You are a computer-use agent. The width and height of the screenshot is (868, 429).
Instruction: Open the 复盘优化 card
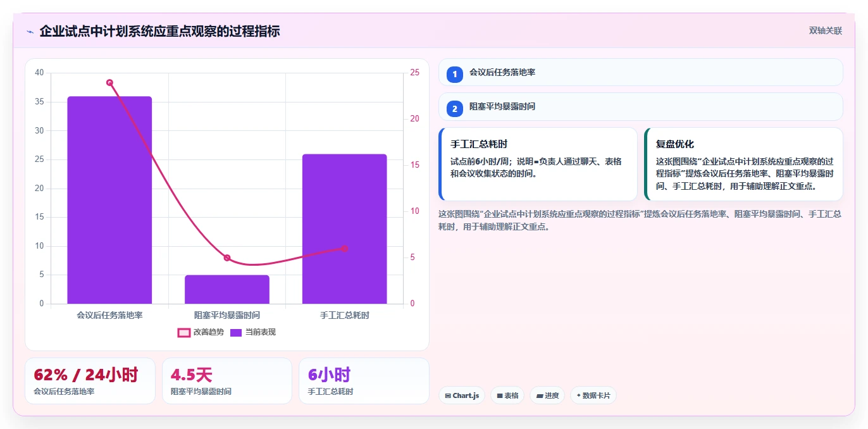[x=743, y=164]
